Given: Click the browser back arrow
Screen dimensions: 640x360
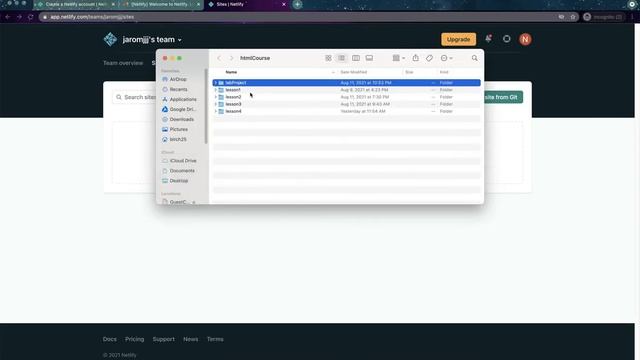Looking at the screenshot, I should 8,17.
